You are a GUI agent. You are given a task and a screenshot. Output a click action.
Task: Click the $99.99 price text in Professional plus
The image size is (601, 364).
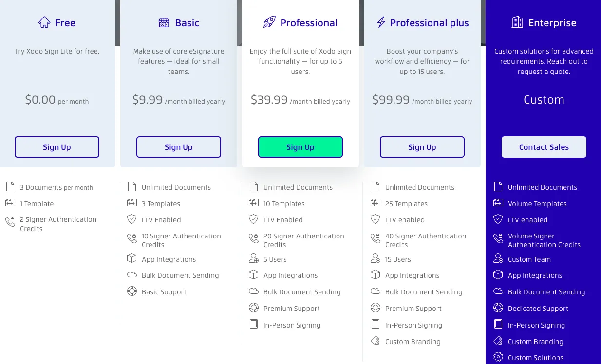(x=390, y=100)
